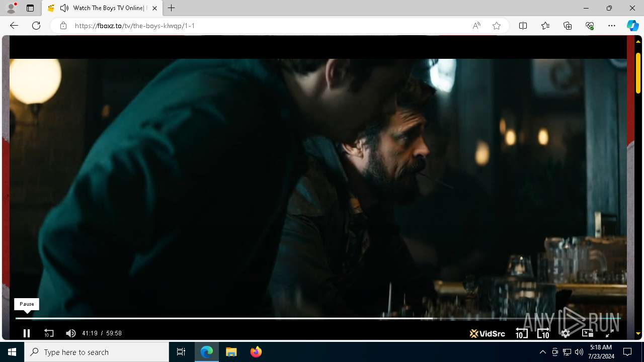Open system volume tray icon

tap(579, 352)
